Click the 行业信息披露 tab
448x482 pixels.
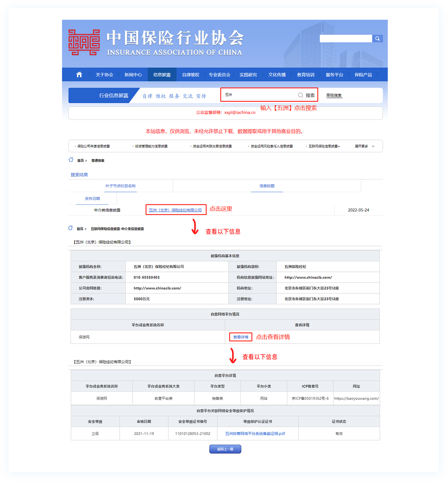point(114,95)
